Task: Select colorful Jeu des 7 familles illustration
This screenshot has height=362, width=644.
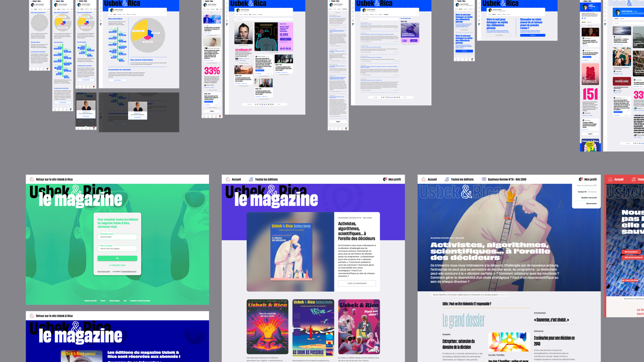Action: (x=509, y=342)
